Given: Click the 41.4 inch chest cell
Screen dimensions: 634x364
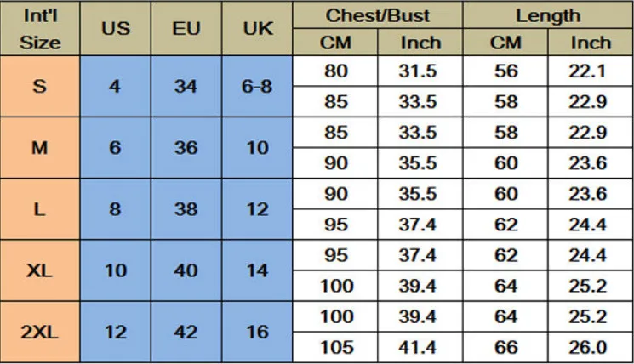Looking at the screenshot, I should tap(420, 348).
